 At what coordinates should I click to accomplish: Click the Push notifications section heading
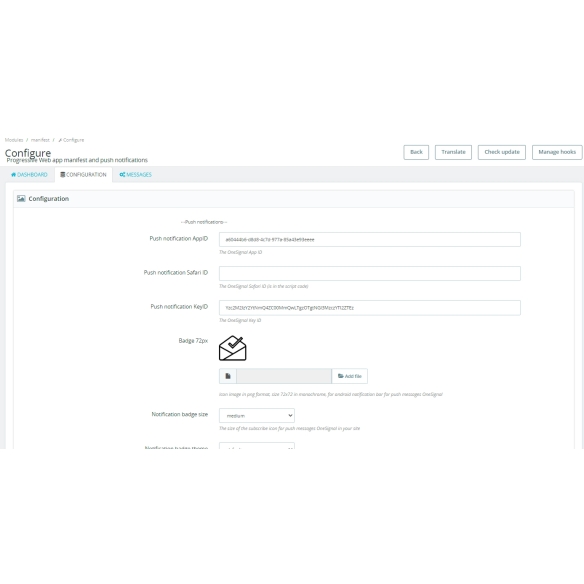tap(204, 222)
